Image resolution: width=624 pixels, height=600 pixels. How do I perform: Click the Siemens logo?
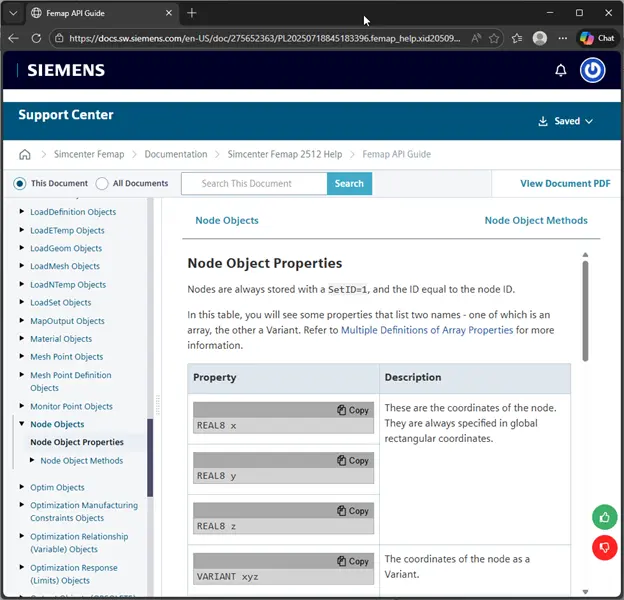click(x=66, y=70)
